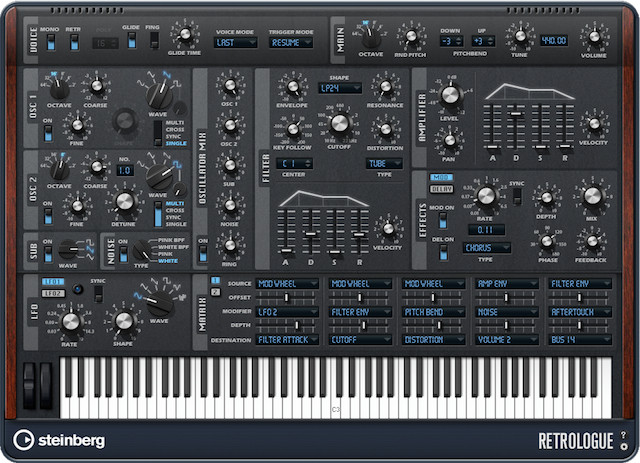Click the Amplifier Pan knob

[449, 140]
